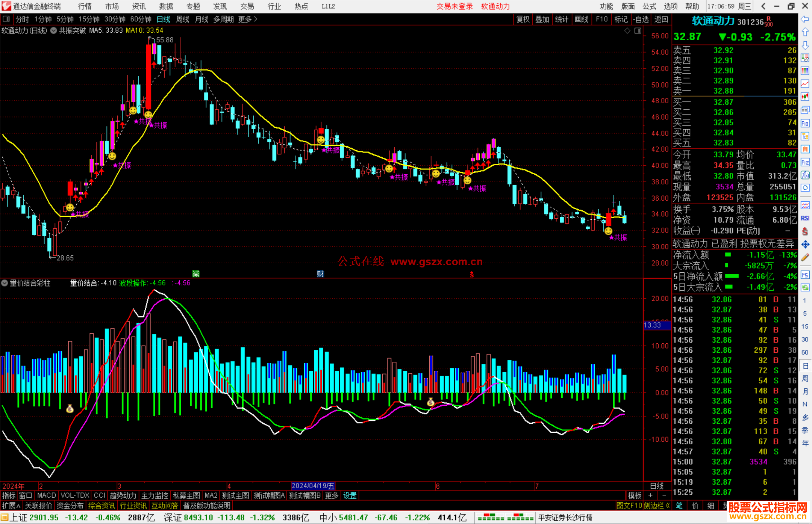Click the 设置 indicator settings link

(x=350, y=495)
